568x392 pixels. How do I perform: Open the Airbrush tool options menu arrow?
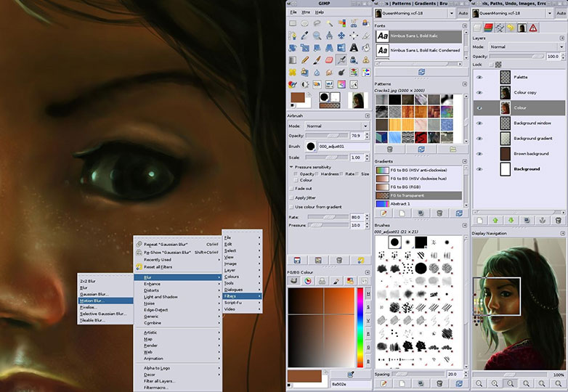[x=368, y=116]
